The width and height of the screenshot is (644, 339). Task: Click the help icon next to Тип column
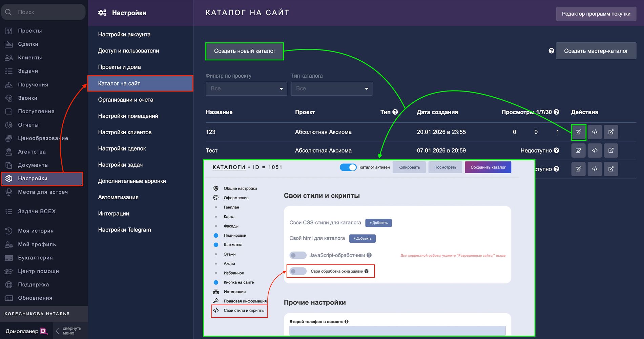[395, 112]
